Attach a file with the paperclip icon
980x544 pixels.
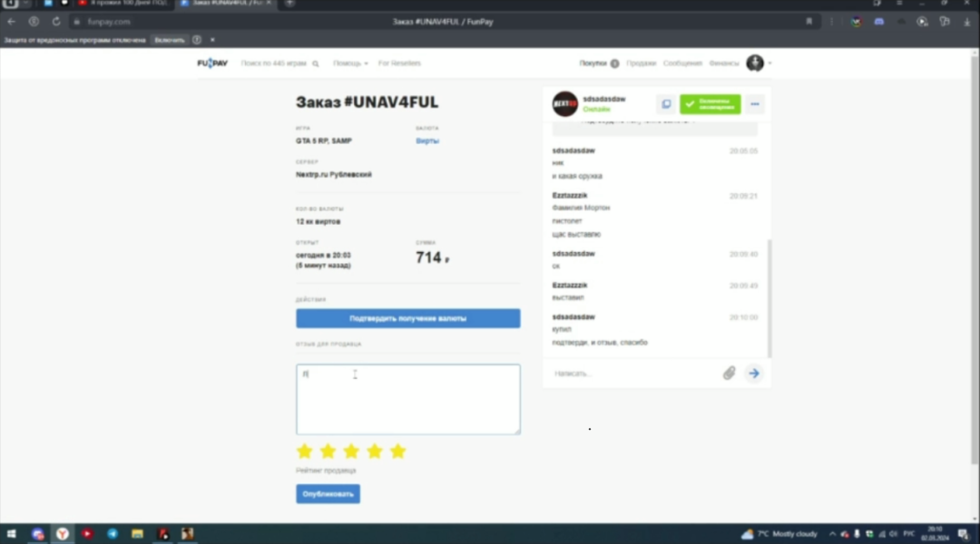730,374
